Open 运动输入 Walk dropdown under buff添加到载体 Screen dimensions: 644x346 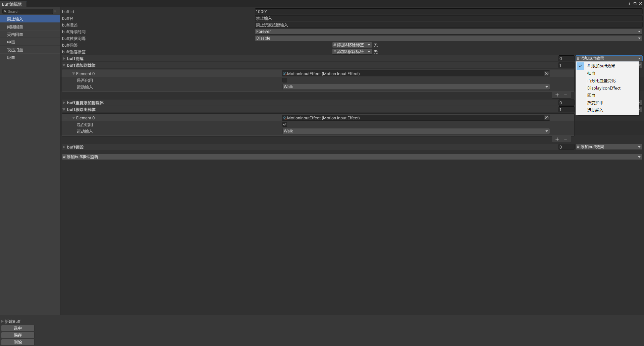click(416, 87)
